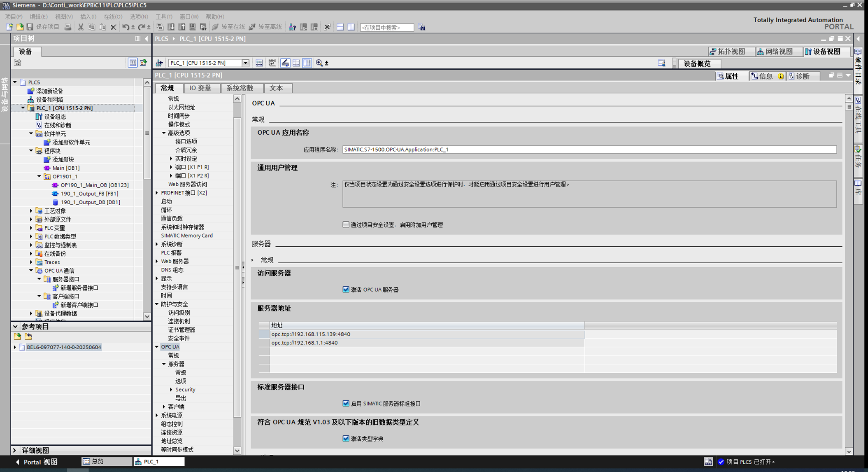Open the PLC_1 device selector dropdown
Image resolution: width=868 pixels, height=472 pixels.
click(x=245, y=63)
